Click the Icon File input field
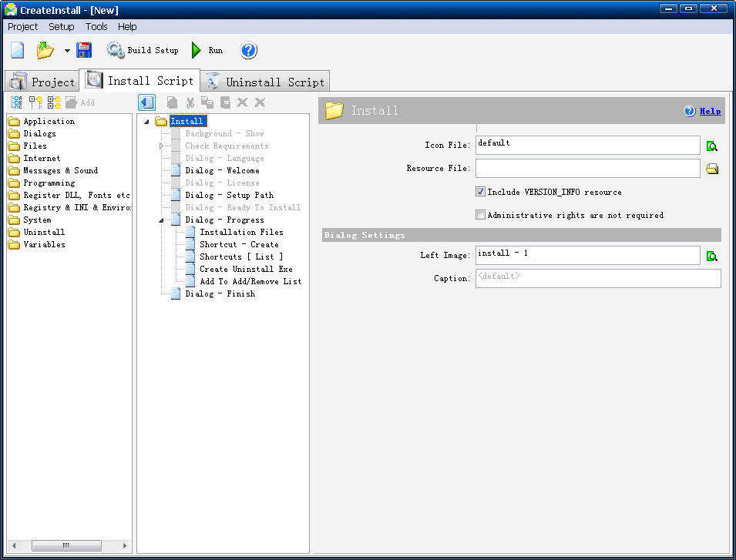The height and width of the screenshot is (560, 736). [x=588, y=145]
